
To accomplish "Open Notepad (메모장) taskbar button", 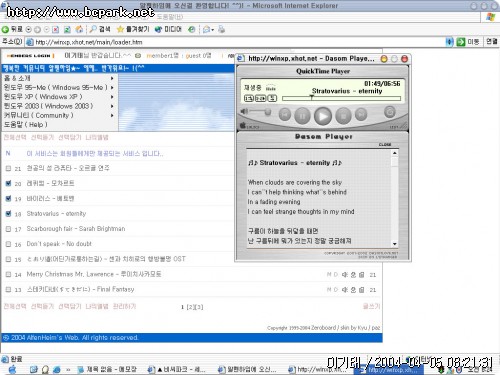I will coord(107,369).
